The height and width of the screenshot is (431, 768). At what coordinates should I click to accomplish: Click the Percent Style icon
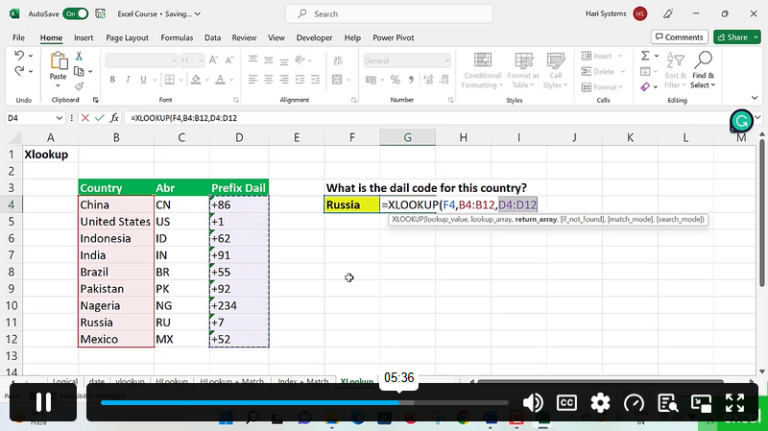(x=395, y=79)
